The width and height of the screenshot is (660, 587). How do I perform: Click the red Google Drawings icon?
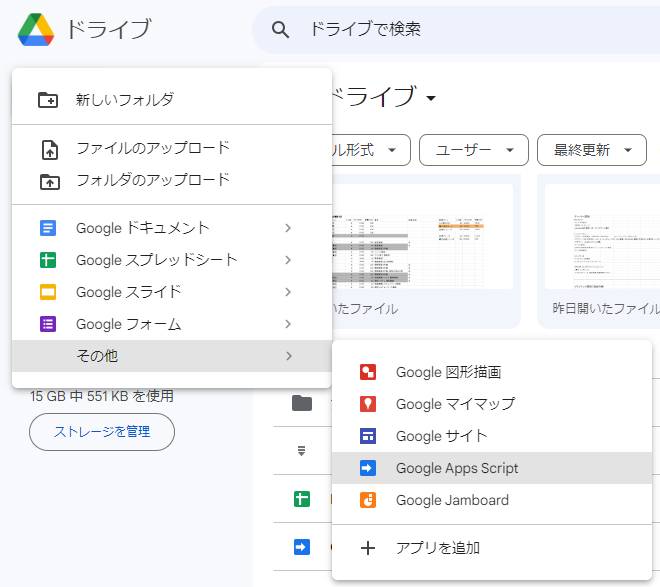pyautogui.click(x=368, y=372)
